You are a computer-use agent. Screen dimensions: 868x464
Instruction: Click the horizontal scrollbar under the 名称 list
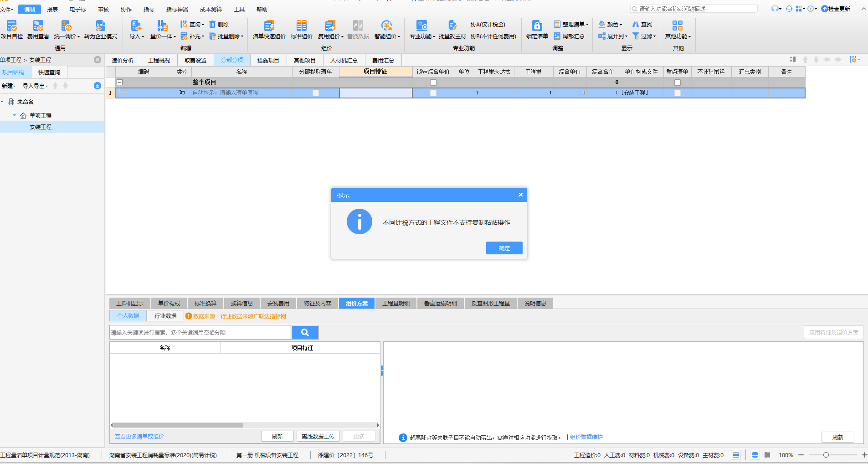tap(178, 425)
